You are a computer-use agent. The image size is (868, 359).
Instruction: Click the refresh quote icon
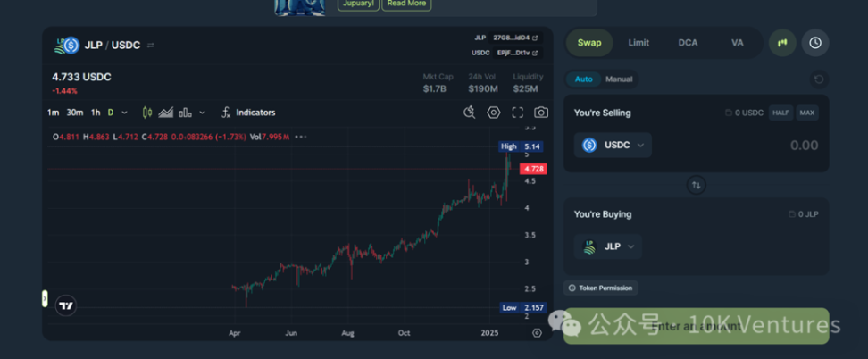pos(819,79)
